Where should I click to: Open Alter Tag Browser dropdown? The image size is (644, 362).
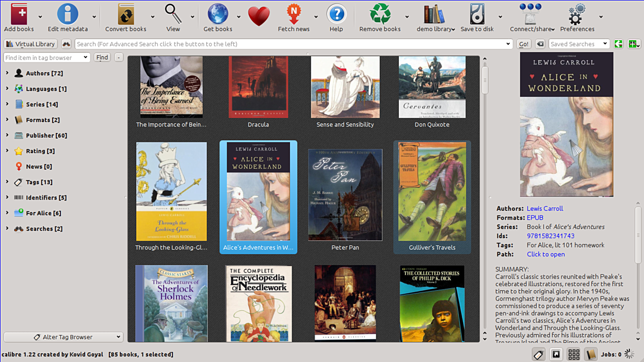click(x=63, y=337)
